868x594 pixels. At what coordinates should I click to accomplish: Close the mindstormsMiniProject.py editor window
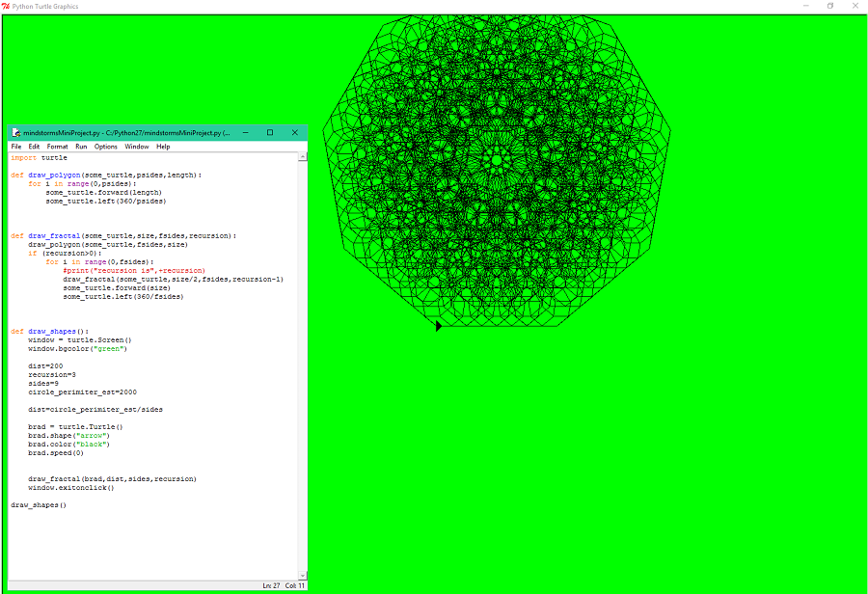tap(293, 133)
